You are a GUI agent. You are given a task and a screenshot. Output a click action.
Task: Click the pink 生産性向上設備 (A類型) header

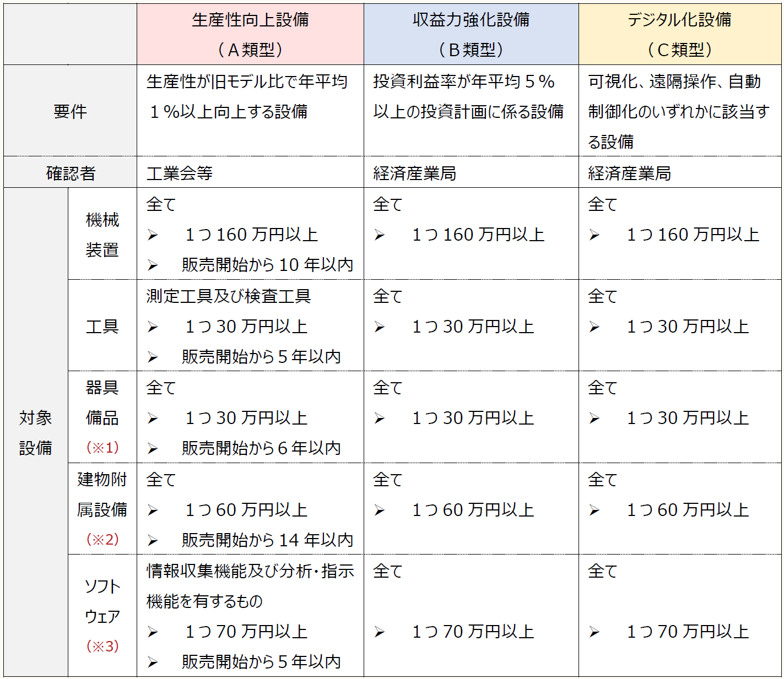pyautogui.click(x=250, y=34)
